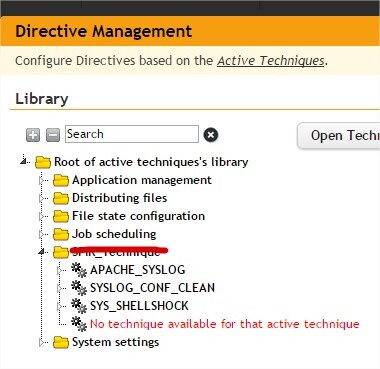Click the APACHE_SYSLOG gears icon

coord(79,270)
